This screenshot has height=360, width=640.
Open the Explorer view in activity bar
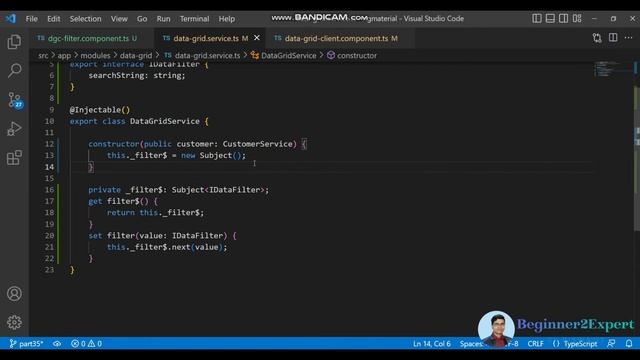point(14,42)
